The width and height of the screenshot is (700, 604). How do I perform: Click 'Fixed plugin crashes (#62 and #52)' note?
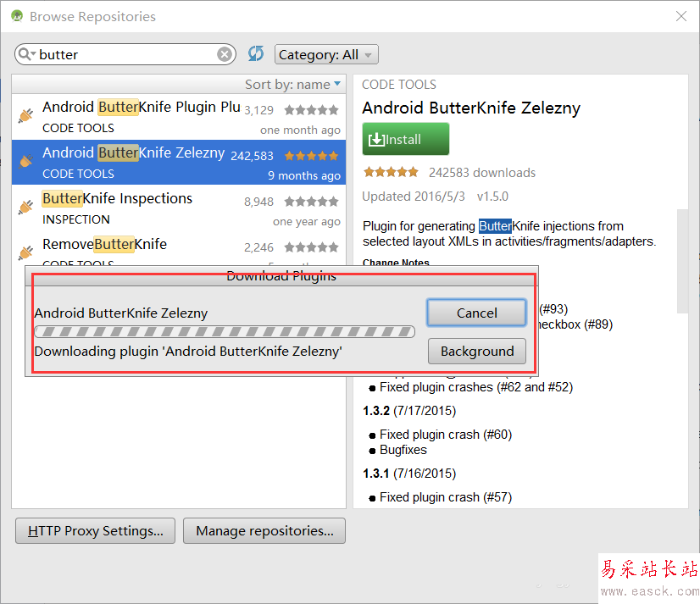coord(476,387)
